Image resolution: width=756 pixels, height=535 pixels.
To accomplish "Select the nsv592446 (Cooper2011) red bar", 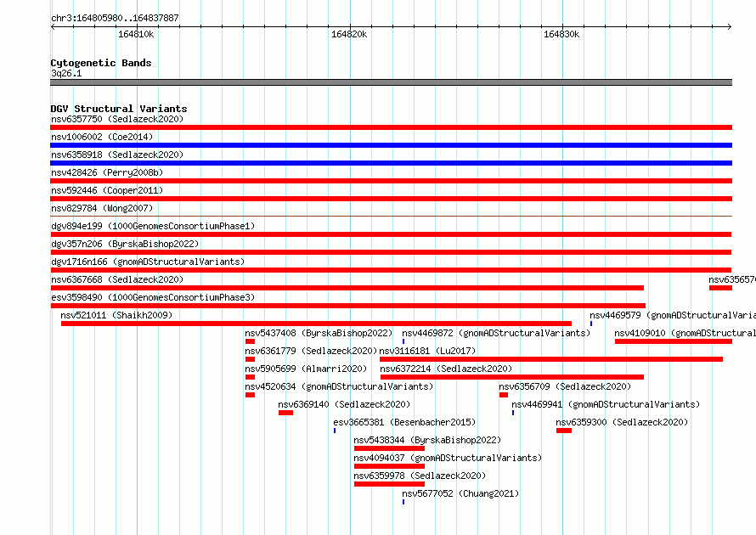I will pyautogui.click(x=391, y=199).
